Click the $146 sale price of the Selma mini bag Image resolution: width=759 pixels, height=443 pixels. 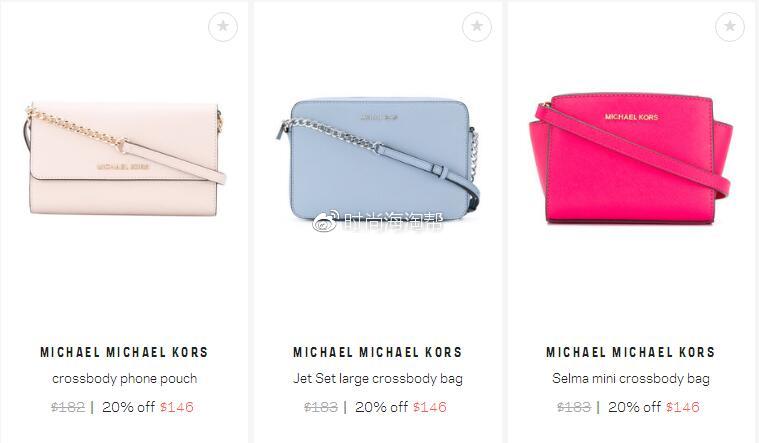coord(683,407)
